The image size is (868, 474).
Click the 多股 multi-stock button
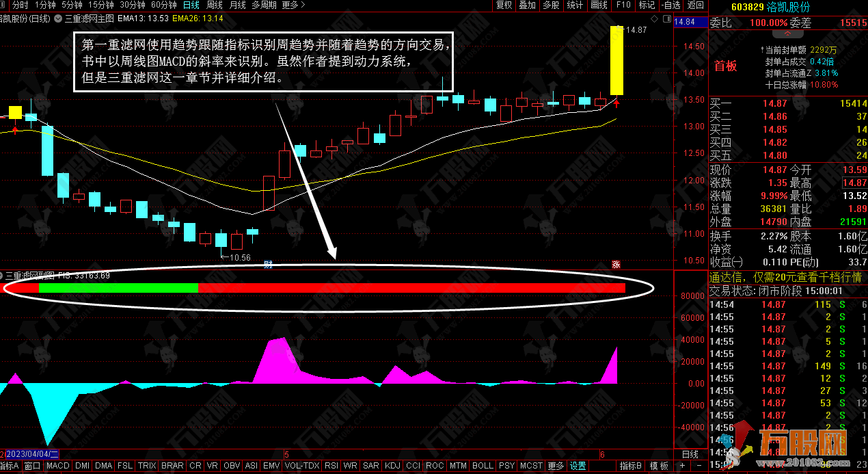(x=551, y=5)
